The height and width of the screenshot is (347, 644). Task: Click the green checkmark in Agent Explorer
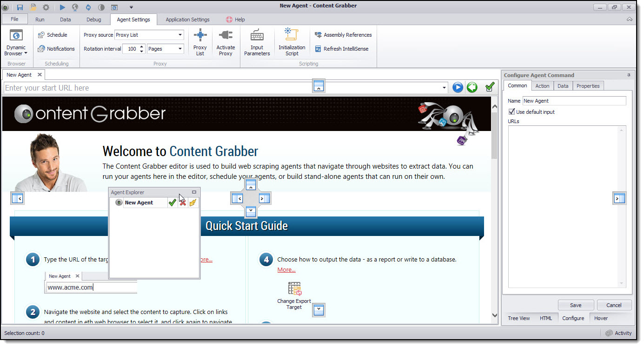172,203
